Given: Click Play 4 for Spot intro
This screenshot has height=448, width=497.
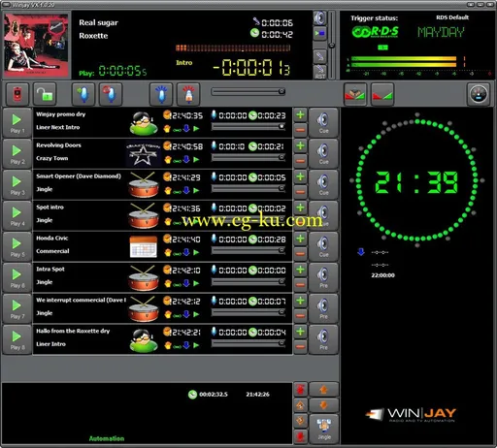Looking at the screenshot, I should 17,216.
